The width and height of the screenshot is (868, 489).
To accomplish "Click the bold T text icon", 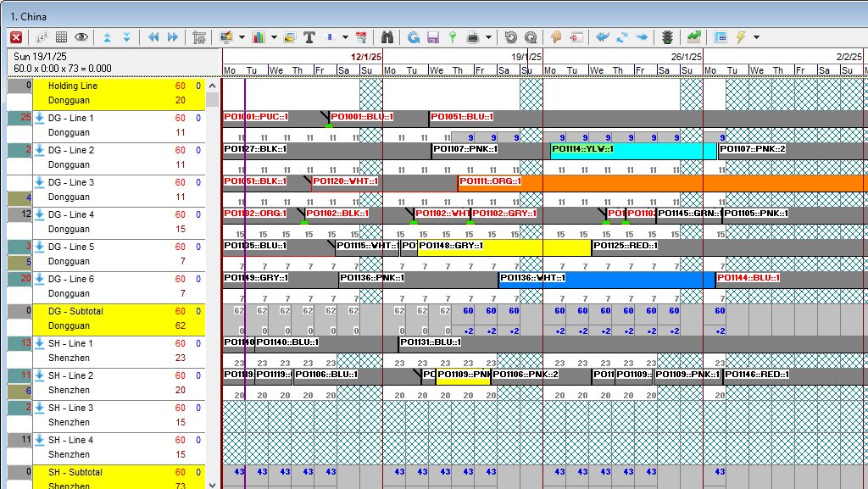I will (309, 37).
